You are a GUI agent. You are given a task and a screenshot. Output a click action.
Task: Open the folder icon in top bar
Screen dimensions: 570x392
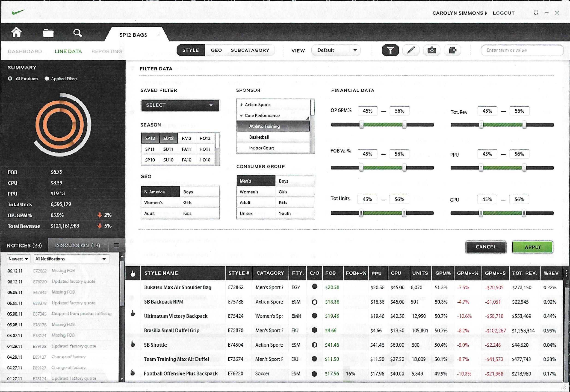click(x=48, y=33)
